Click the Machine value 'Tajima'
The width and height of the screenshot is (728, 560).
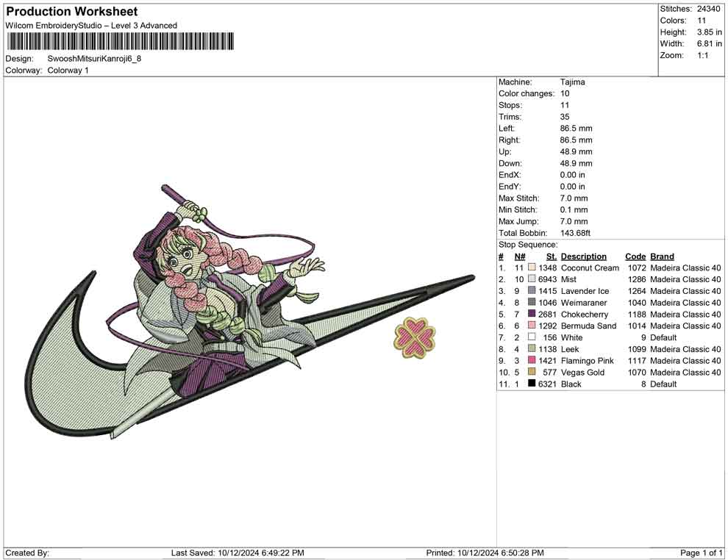tap(572, 82)
